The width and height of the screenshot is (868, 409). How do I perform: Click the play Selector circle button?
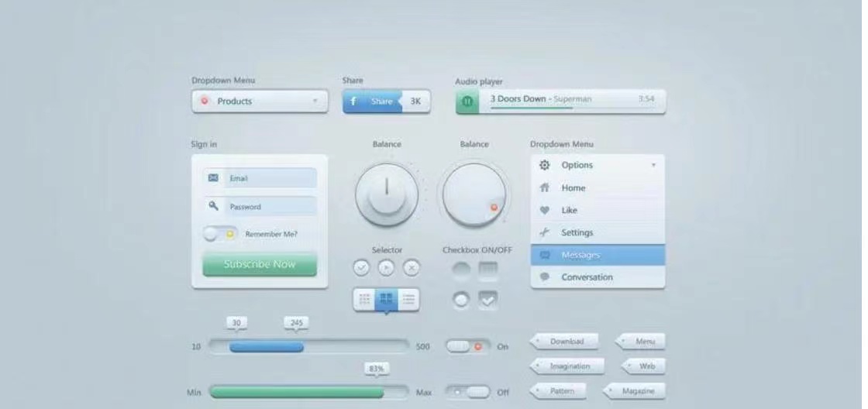(x=387, y=267)
